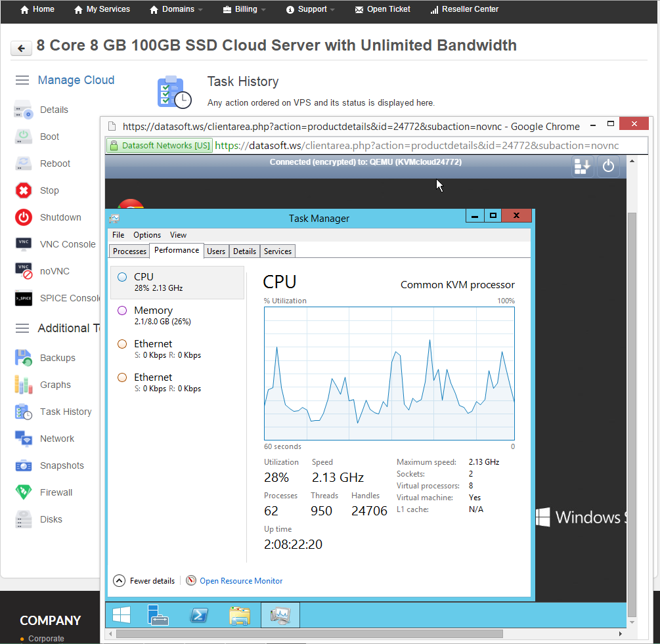Image resolution: width=660 pixels, height=644 pixels.
Task: Click the URL address bar in Chrome
Action: point(416,145)
